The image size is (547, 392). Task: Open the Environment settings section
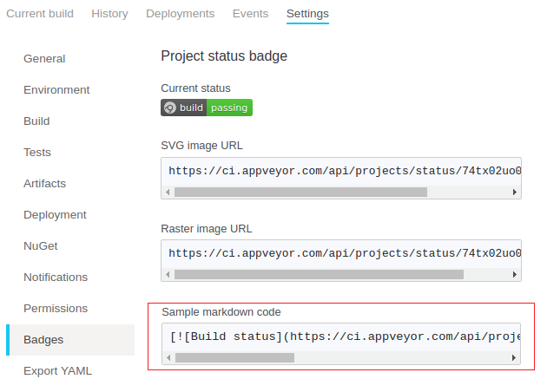click(x=56, y=90)
